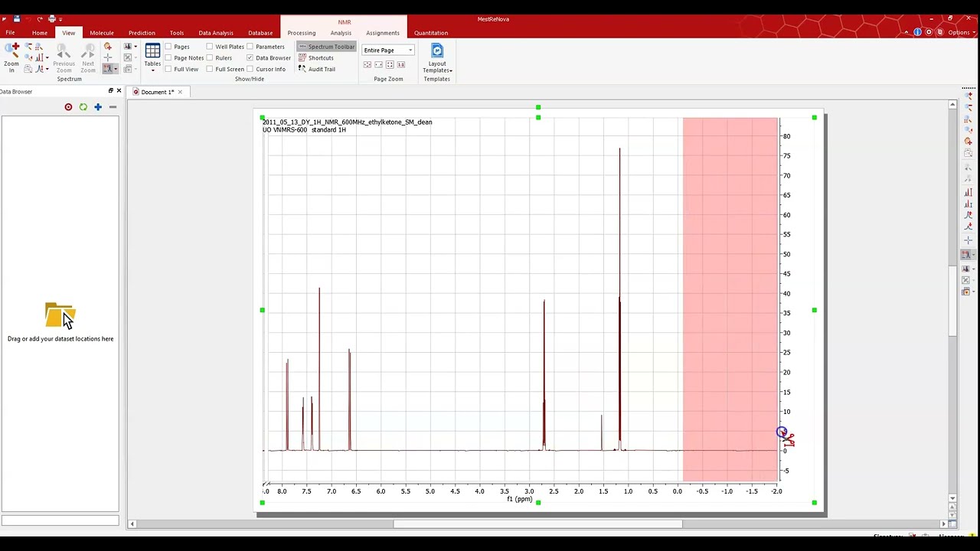Click the horizontal scrollbar thumb below the document
This screenshot has height=551, width=980.
coord(537,524)
